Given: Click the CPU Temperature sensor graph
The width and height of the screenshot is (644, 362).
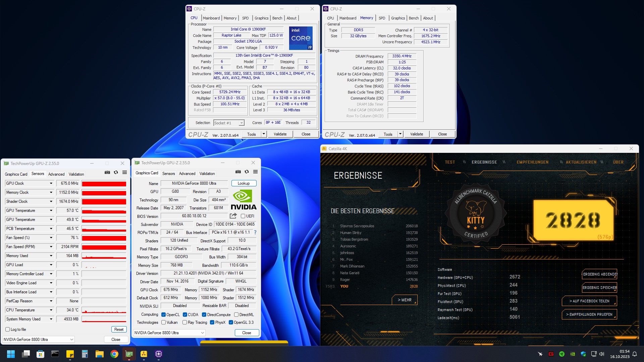Looking at the screenshot, I should point(104,310).
